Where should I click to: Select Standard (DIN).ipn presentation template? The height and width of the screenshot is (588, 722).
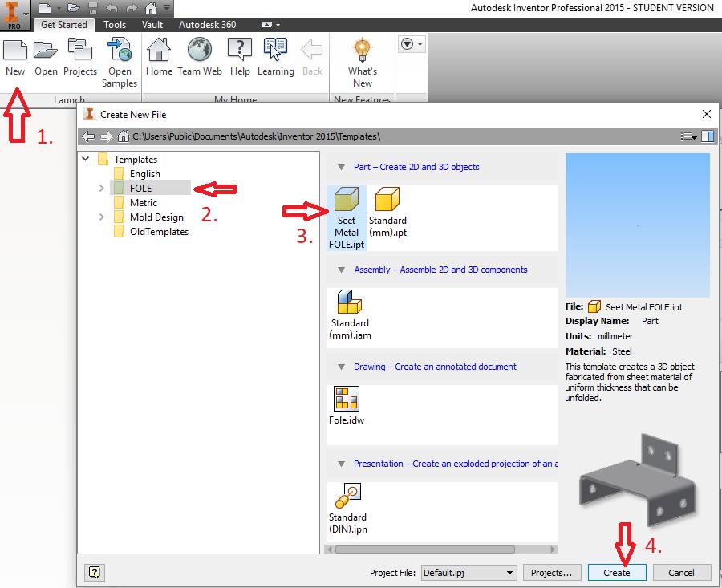pyautogui.click(x=347, y=509)
